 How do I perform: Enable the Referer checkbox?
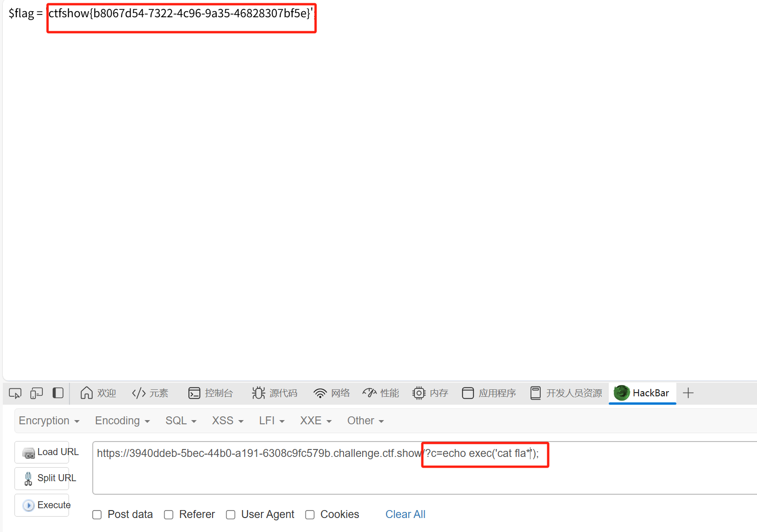(x=169, y=515)
